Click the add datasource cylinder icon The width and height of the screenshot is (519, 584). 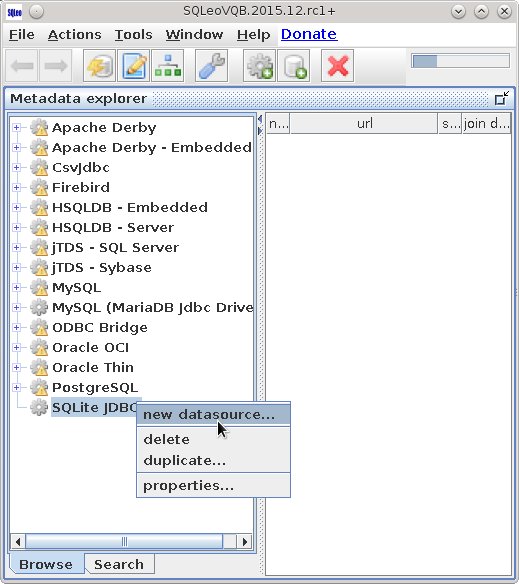point(294,66)
